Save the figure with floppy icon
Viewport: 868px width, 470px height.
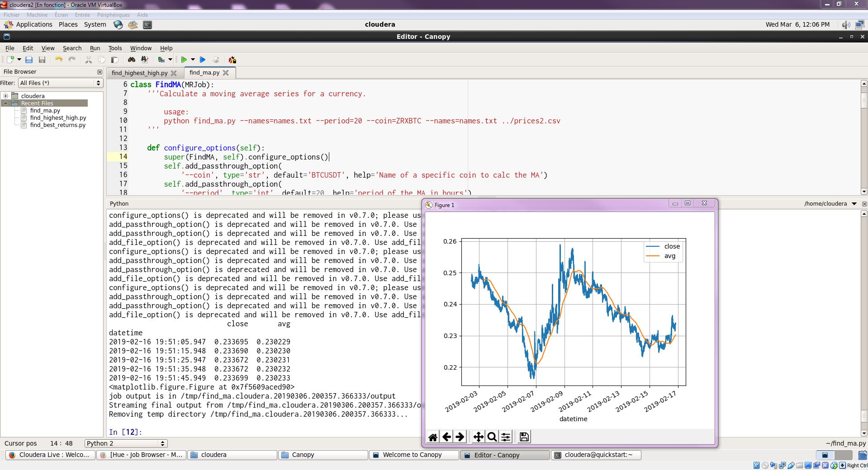524,437
